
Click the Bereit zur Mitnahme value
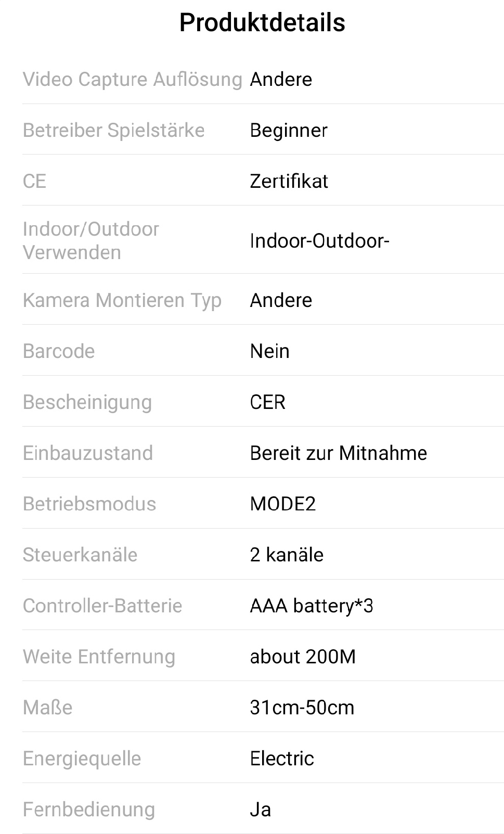[338, 453]
